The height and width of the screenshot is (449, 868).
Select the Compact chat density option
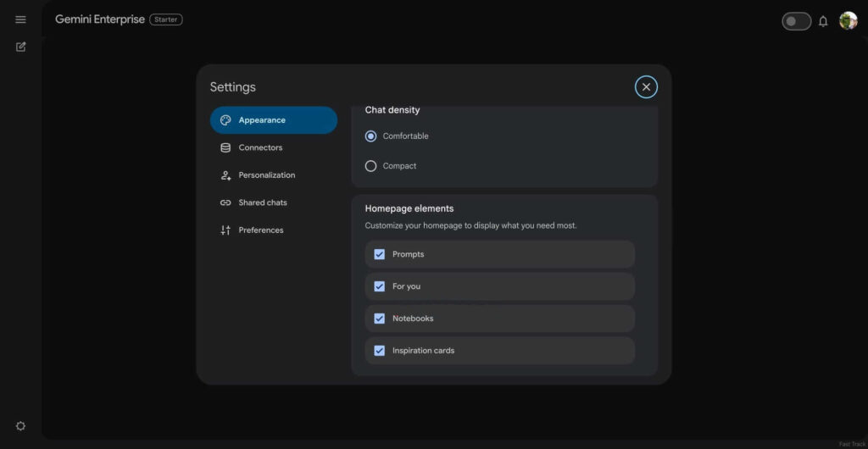(370, 166)
